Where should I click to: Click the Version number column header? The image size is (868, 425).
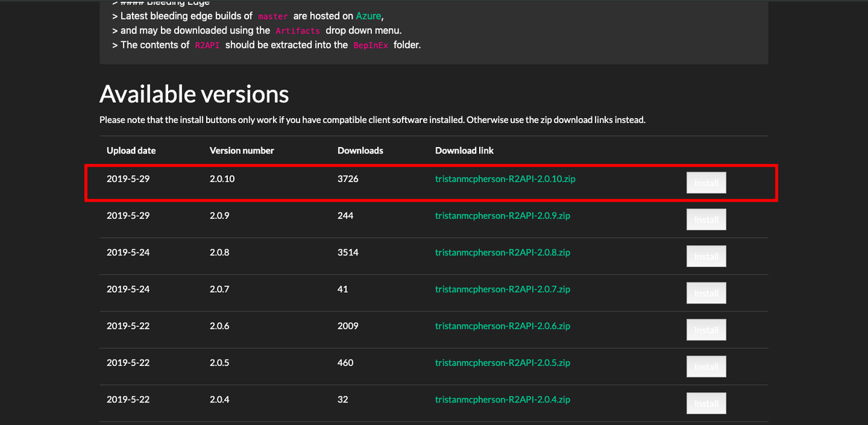242,151
